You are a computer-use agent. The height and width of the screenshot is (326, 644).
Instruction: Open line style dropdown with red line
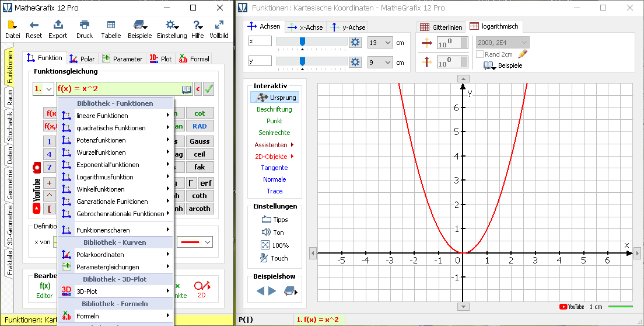[x=195, y=242]
